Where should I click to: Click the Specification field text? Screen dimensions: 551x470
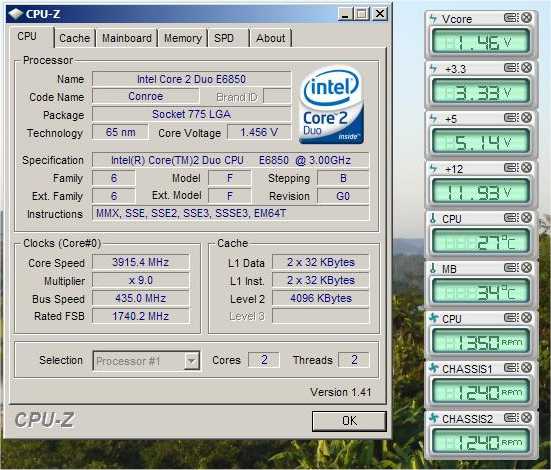tap(231, 160)
